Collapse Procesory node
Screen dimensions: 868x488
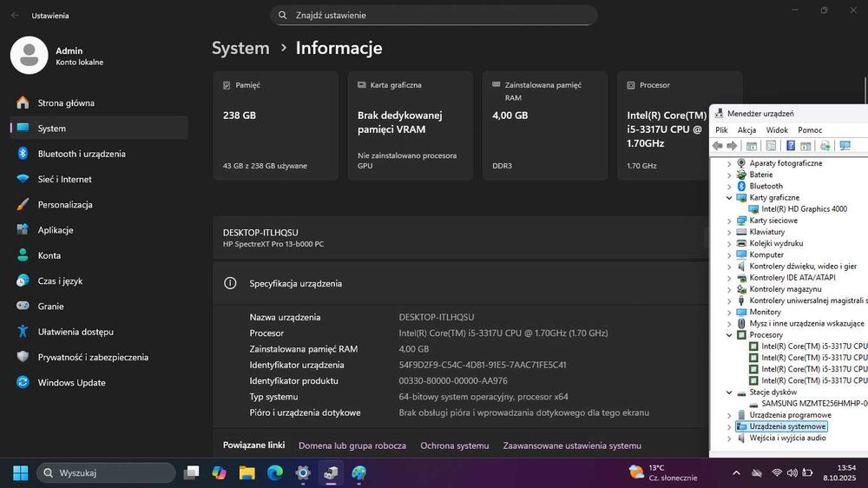729,335
